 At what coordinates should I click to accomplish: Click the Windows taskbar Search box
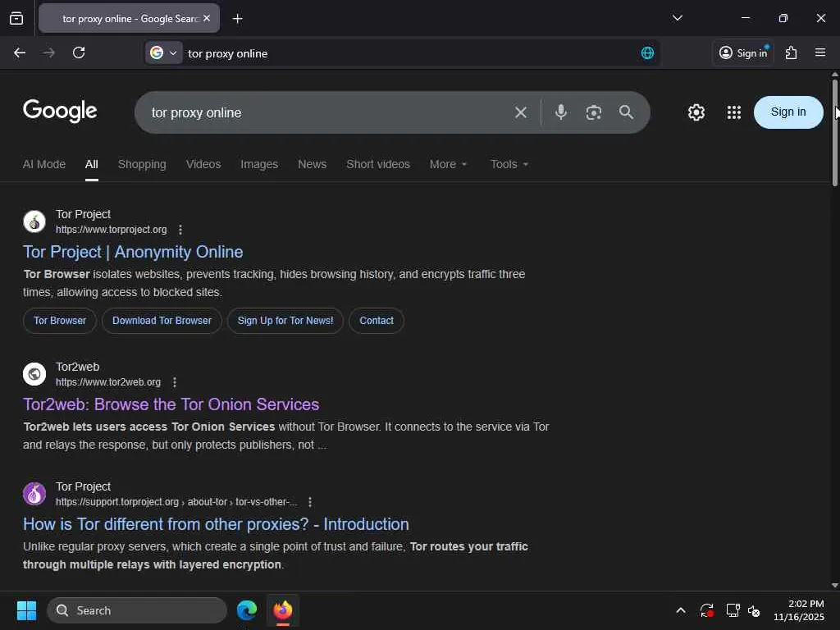(x=137, y=610)
